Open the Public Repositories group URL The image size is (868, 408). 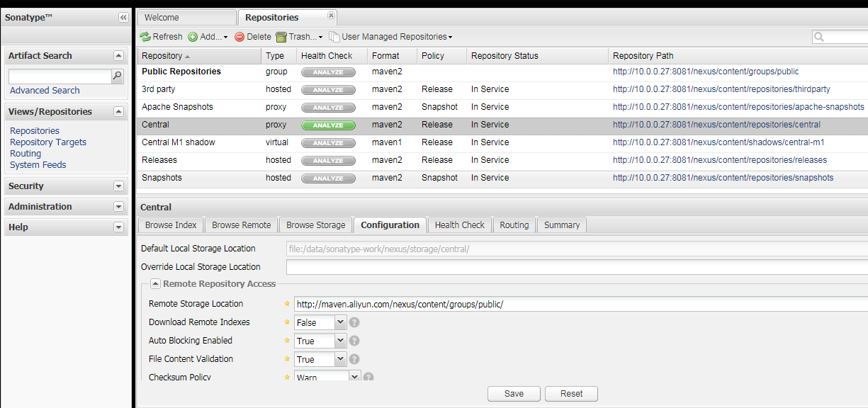[706, 72]
